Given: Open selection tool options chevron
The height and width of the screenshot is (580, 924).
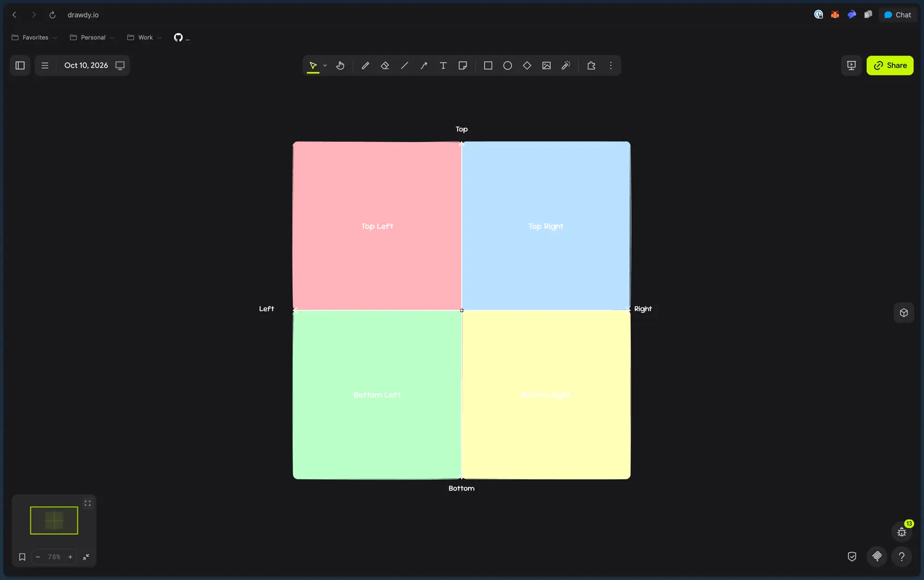Looking at the screenshot, I should tap(325, 66).
